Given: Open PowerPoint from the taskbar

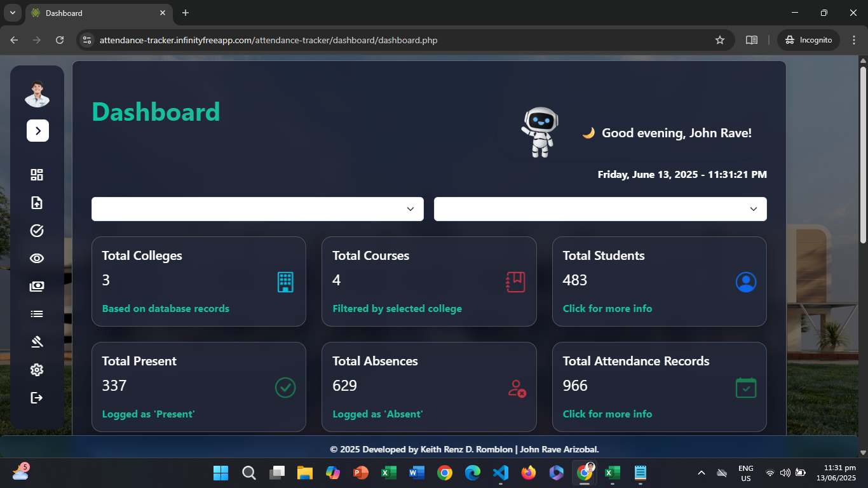Looking at the screenshot, I should click(x=361, y=473).
